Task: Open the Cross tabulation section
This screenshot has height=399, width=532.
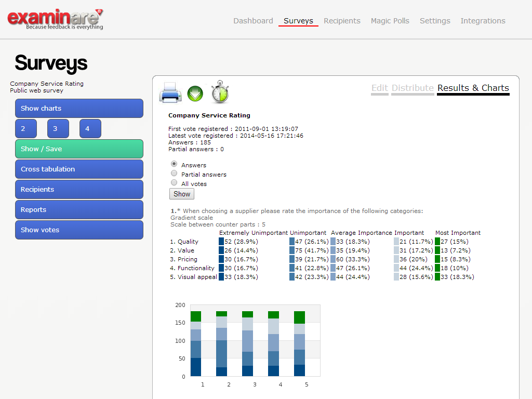Action: point(79,169)
